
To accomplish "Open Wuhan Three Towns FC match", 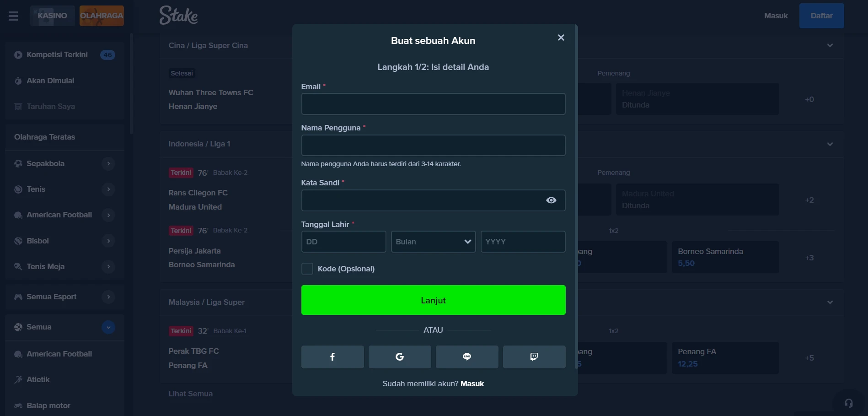I will tap(211, 99).
